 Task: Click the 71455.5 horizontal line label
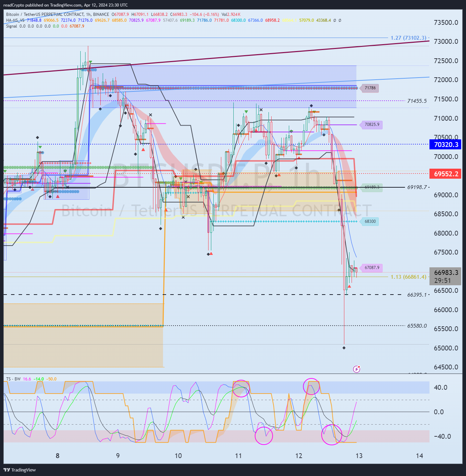point(417,101)
